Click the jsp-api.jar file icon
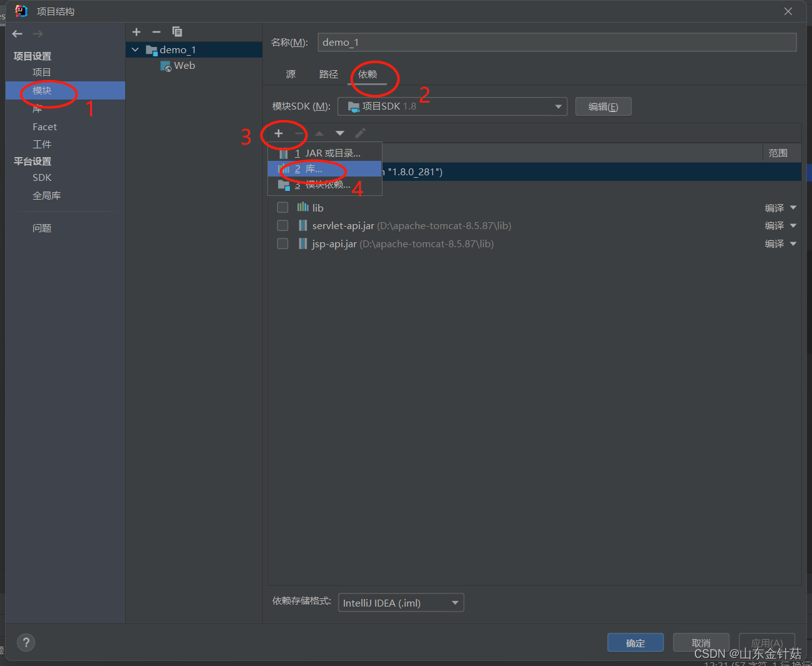Viewport: 812px width, 666px height. click(x=303, y=243)
